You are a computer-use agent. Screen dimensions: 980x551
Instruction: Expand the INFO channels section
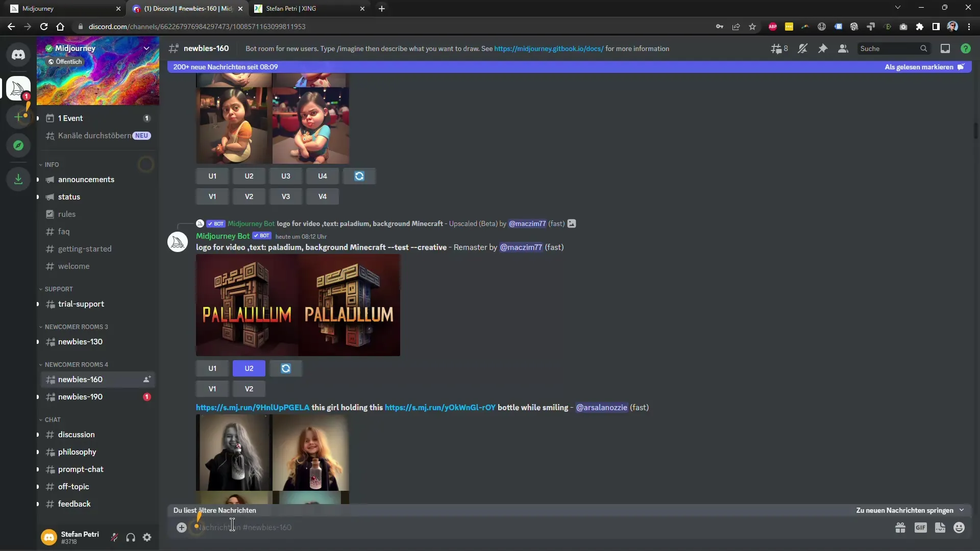pos(51,164)
